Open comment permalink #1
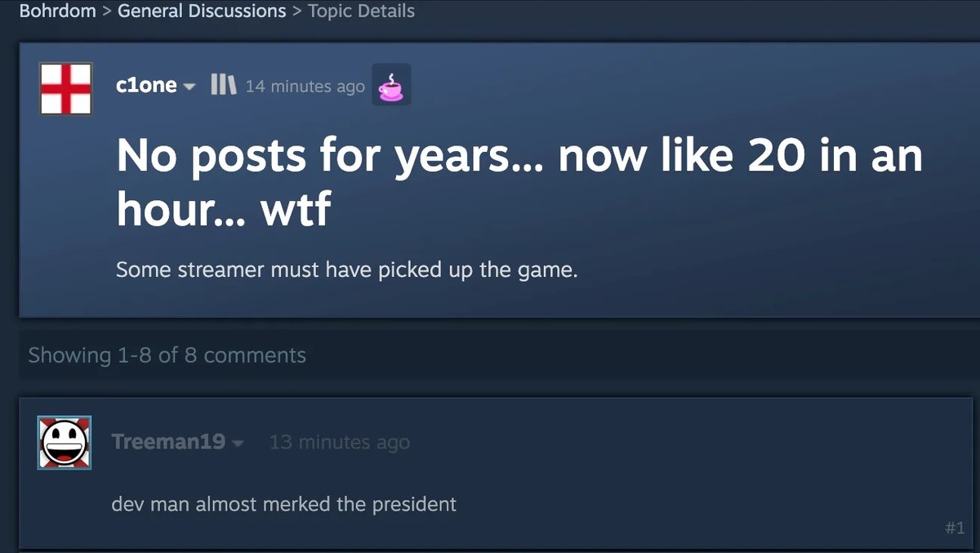This screenshot has height=553, width=980. [x=955, y=528]
